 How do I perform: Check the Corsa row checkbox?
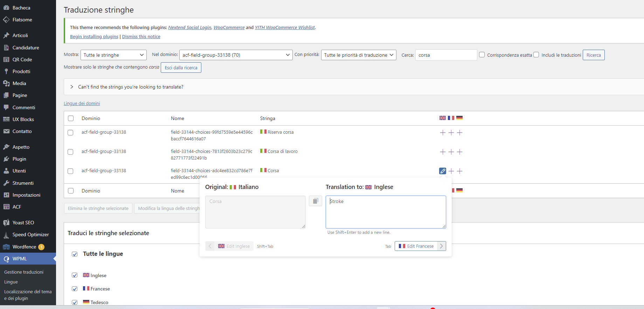(70, 171)
